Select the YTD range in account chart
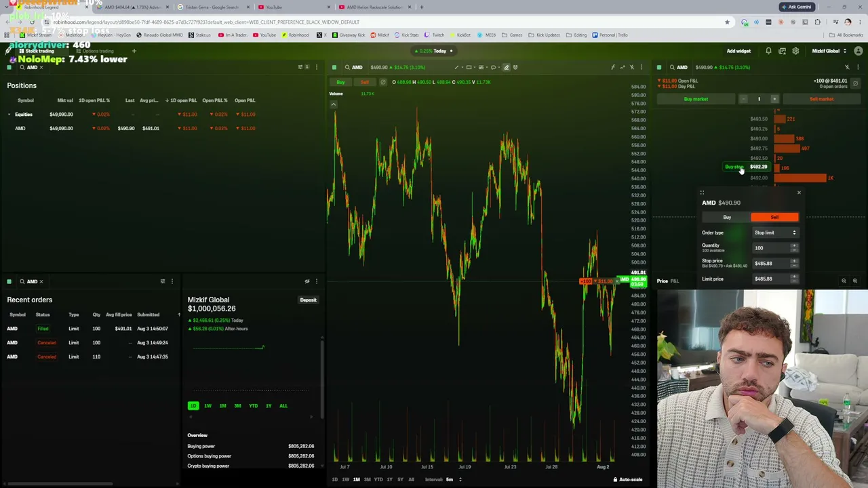Image resolution: width=868 pixels, height=488 pixels. [x=253, y=406]
